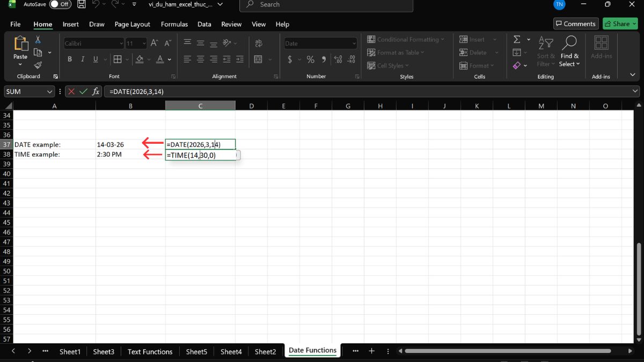644x362 pixels.
Task: Select the Sheet1 sheet tab
Action: (x=70, y=351)
